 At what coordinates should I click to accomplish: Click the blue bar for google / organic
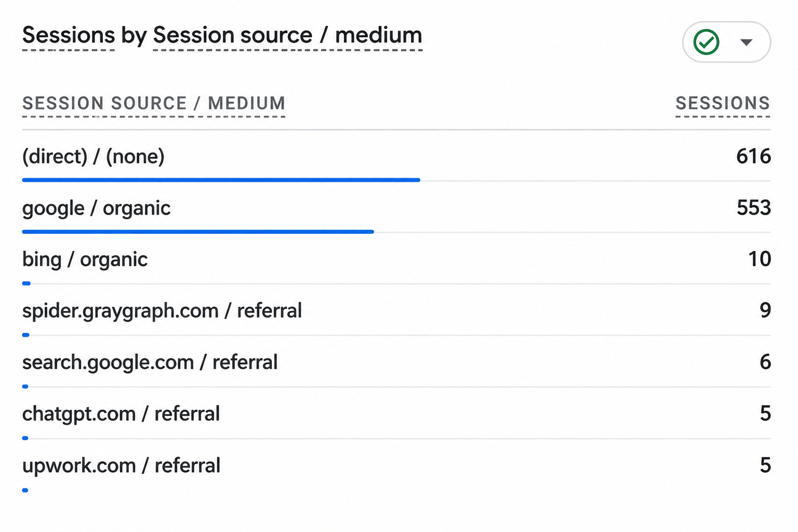click(x=198, y=232)
